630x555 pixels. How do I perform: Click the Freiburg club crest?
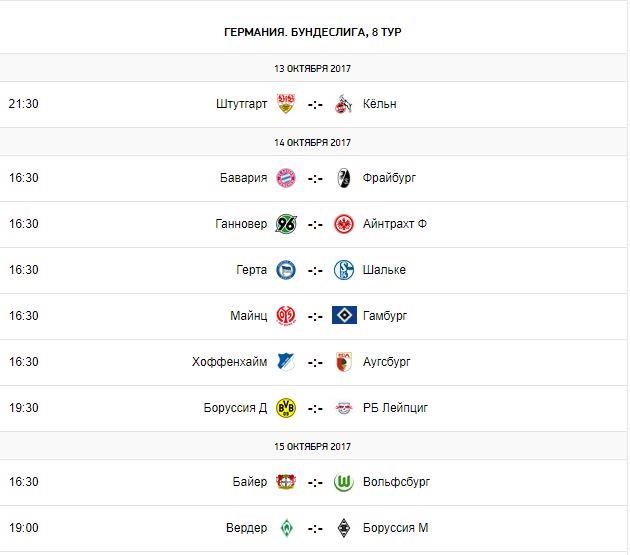[344, 178]
